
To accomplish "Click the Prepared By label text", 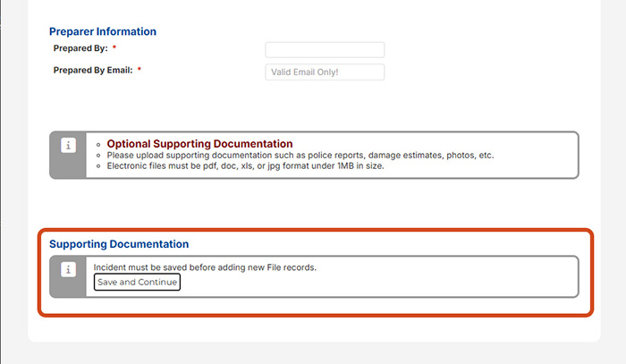I will [x=80, y=48].
